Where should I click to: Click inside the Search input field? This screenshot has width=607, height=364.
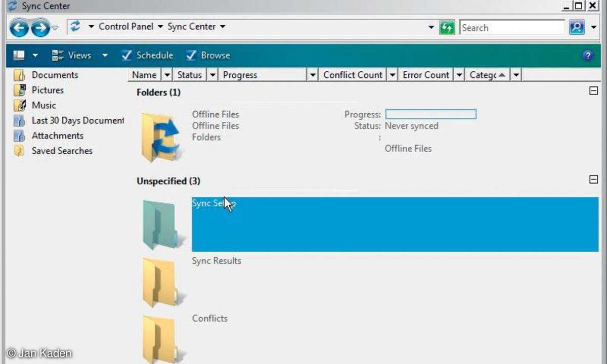click(x=511, y=28)
